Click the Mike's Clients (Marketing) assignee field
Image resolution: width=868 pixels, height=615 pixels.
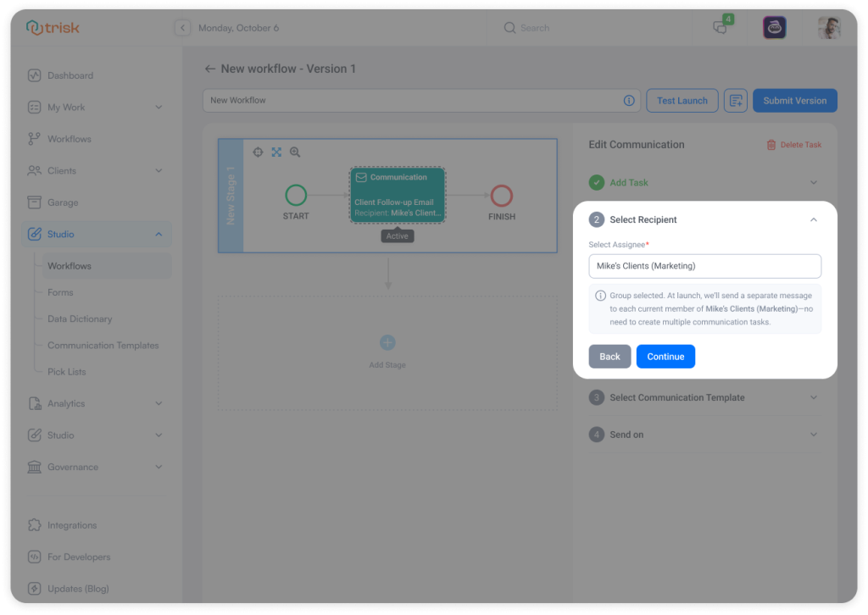[704, 265]
